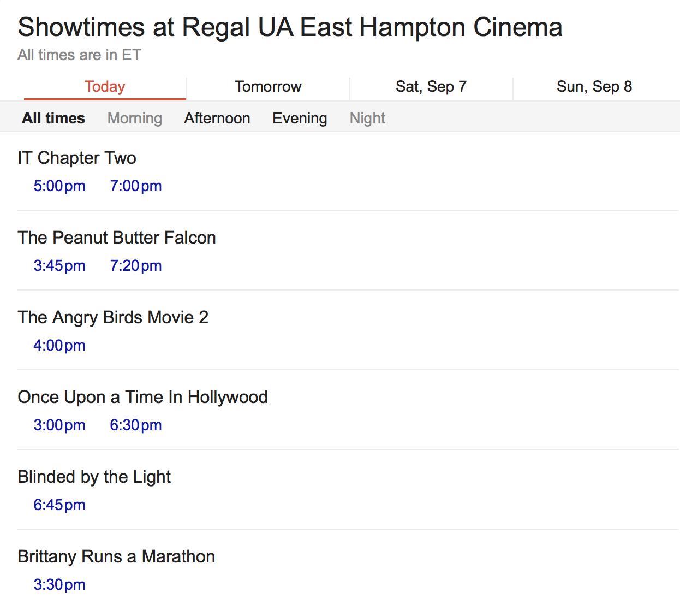The image size is (680, 616).
Task: Choose 6:45pm Blinded by the Light showing
Action: 59,505
